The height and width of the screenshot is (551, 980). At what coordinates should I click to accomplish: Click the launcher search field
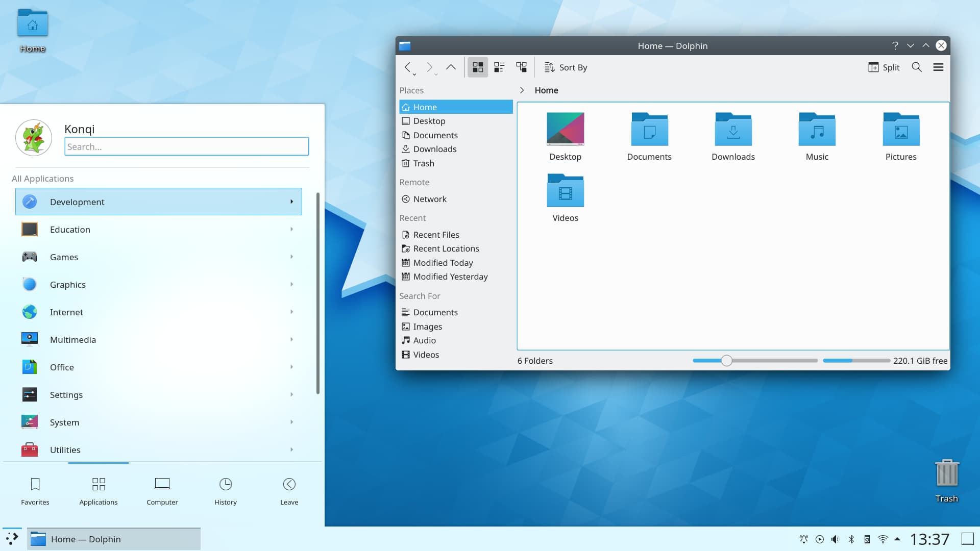(x=186, y=146)
